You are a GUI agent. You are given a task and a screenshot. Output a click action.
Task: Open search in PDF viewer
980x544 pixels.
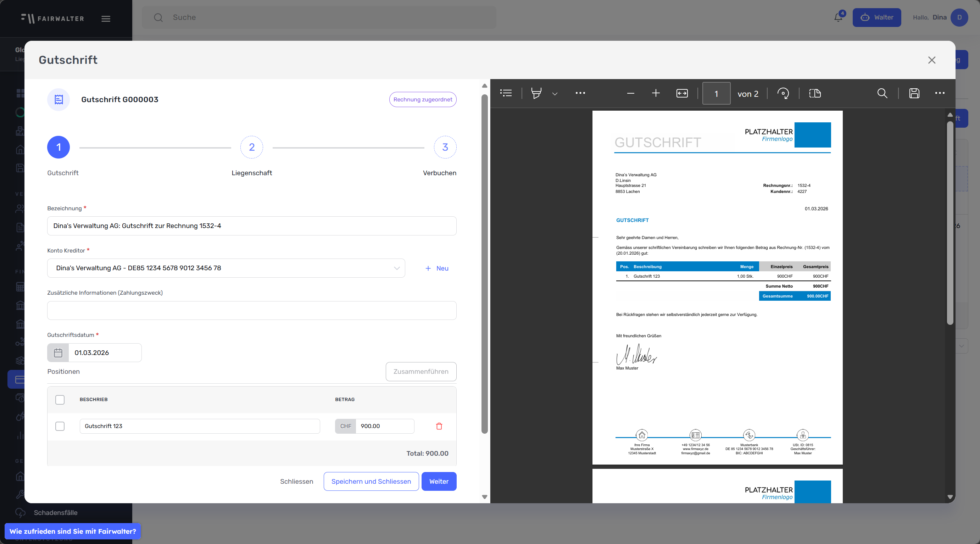(x=882, y=93)
